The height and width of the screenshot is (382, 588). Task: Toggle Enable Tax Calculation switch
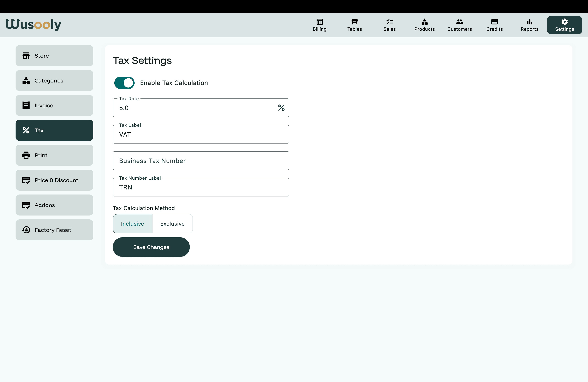124,83
